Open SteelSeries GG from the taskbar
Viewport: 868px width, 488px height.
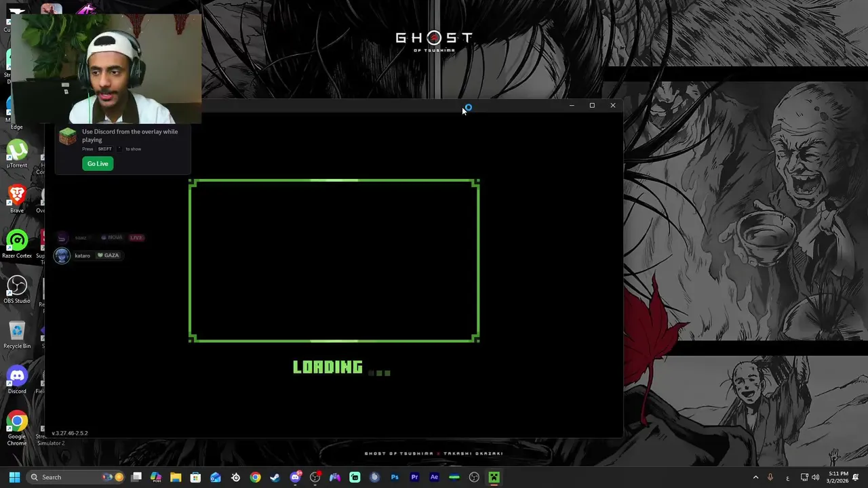point(235,477)
